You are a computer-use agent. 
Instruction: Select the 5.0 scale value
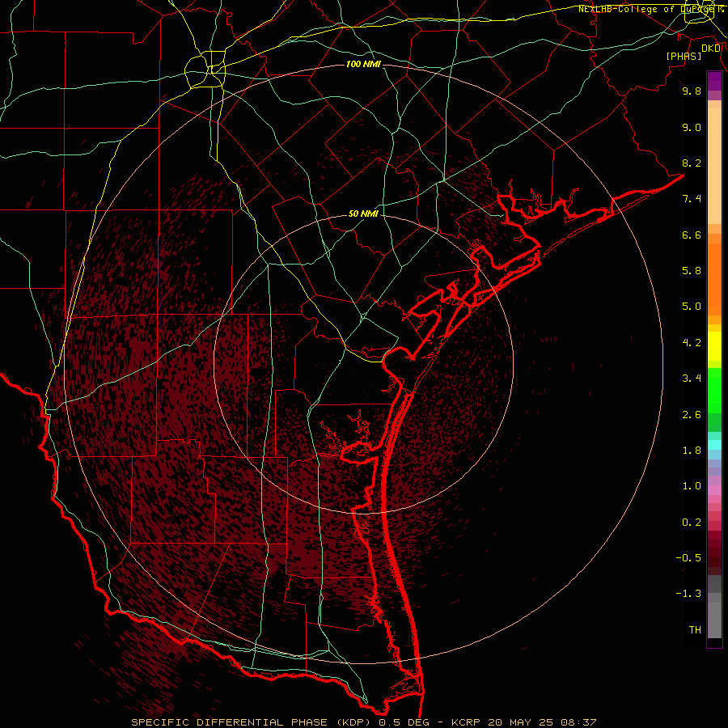tap(692, 307)
